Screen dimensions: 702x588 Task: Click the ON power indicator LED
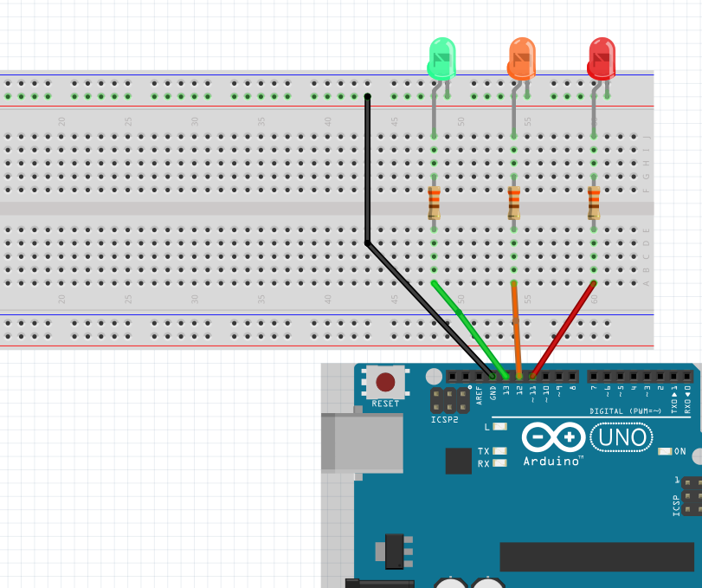(x=665, y=451)
